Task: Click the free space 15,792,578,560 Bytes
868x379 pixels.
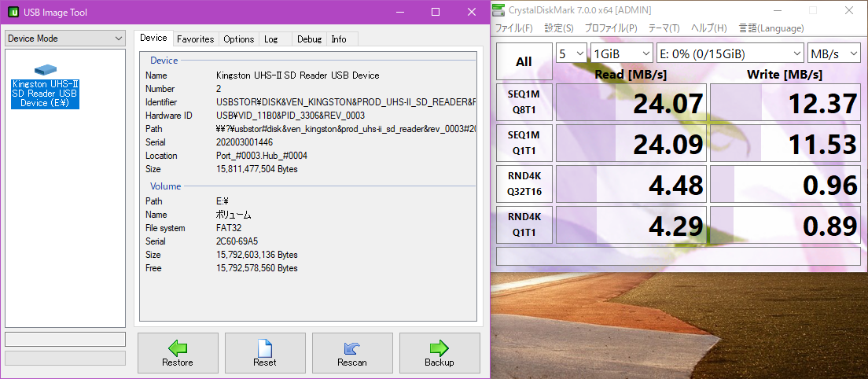Action: [x=257, y=268]
